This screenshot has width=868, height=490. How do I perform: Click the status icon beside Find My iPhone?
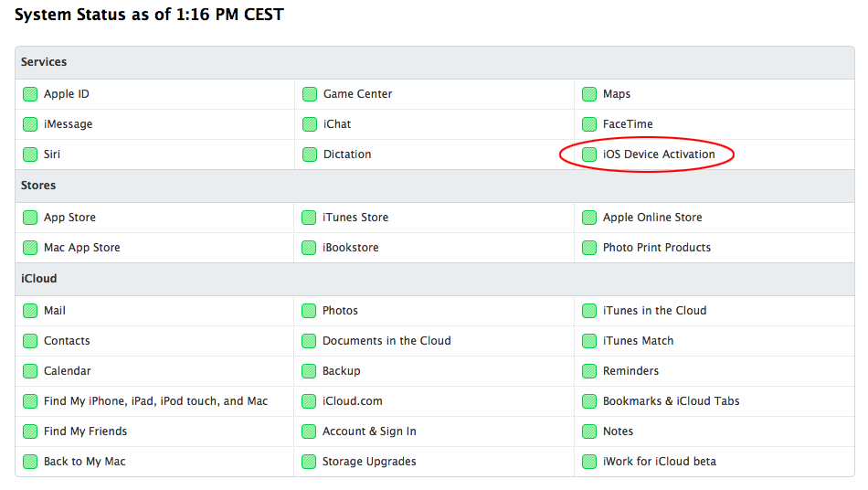30,401
